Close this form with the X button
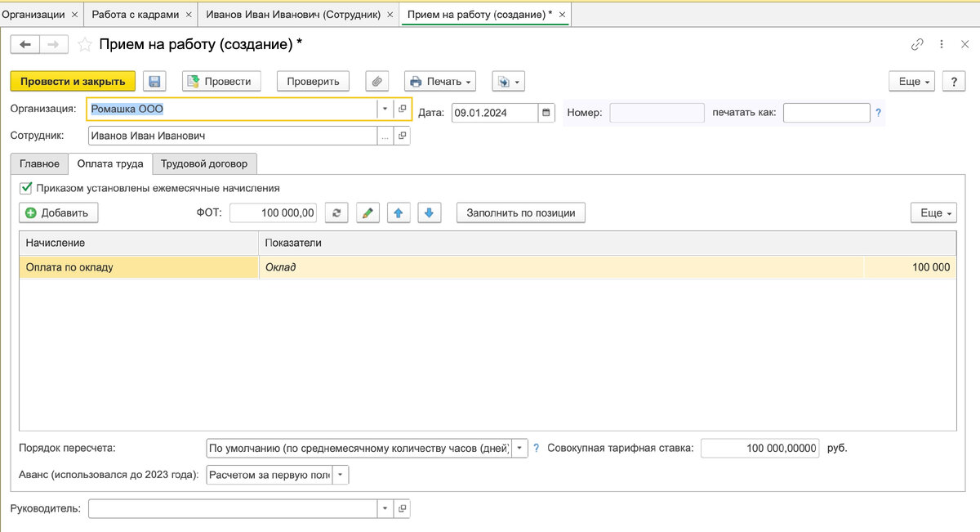980x532 pixels. (964, 45)
